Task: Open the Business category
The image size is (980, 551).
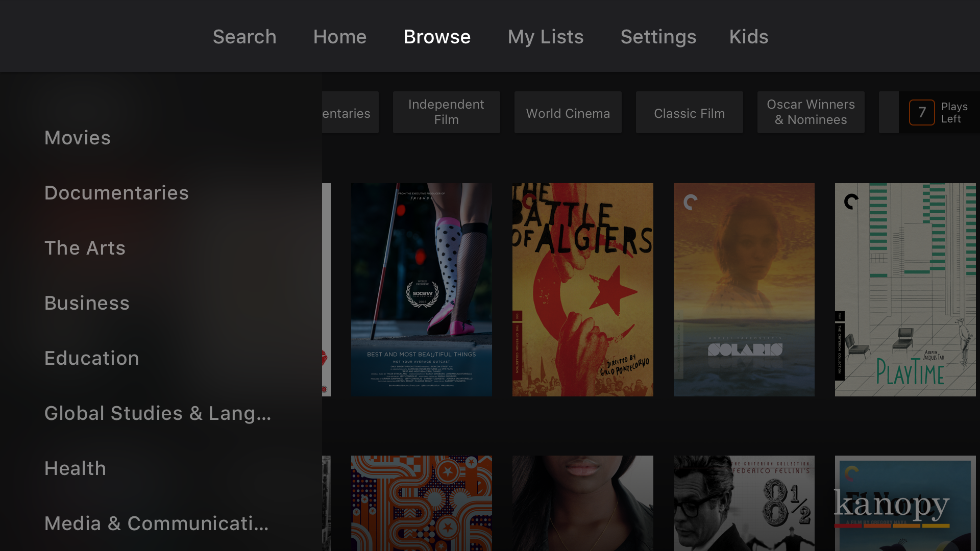Action: coord(87,303)
